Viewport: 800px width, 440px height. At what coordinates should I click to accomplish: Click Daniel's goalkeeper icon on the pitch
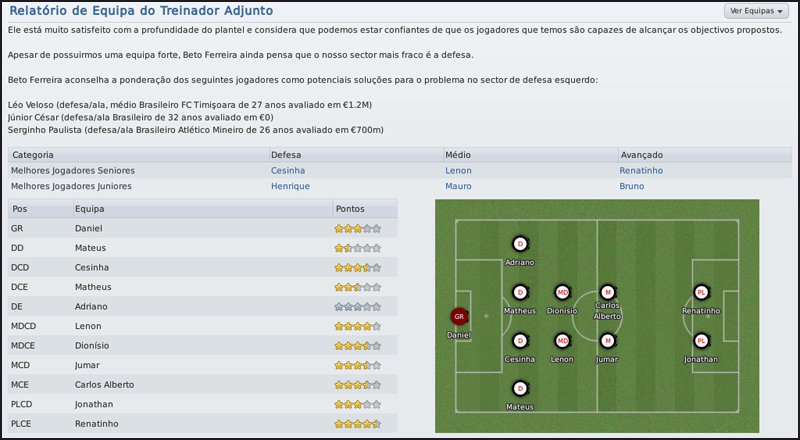tap(459, 316)
